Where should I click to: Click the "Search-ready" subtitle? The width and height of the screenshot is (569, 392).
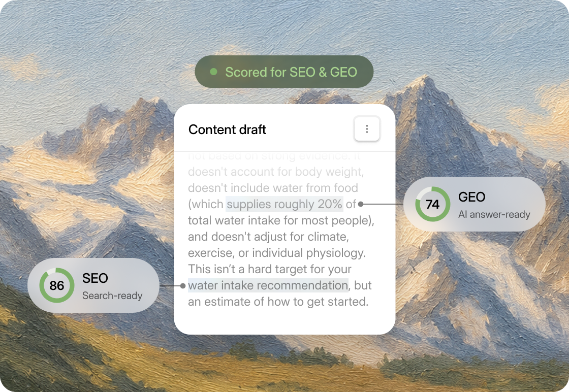tap(112, 296)
